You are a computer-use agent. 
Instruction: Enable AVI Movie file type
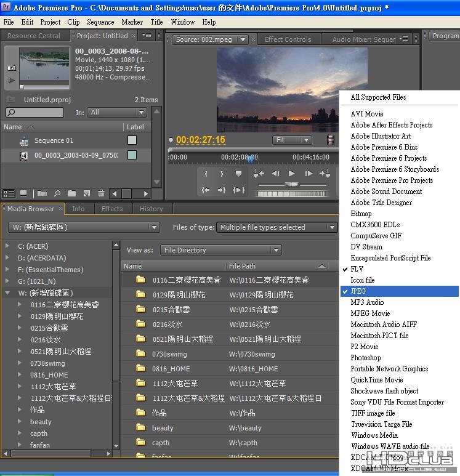(x=367, y=114)
